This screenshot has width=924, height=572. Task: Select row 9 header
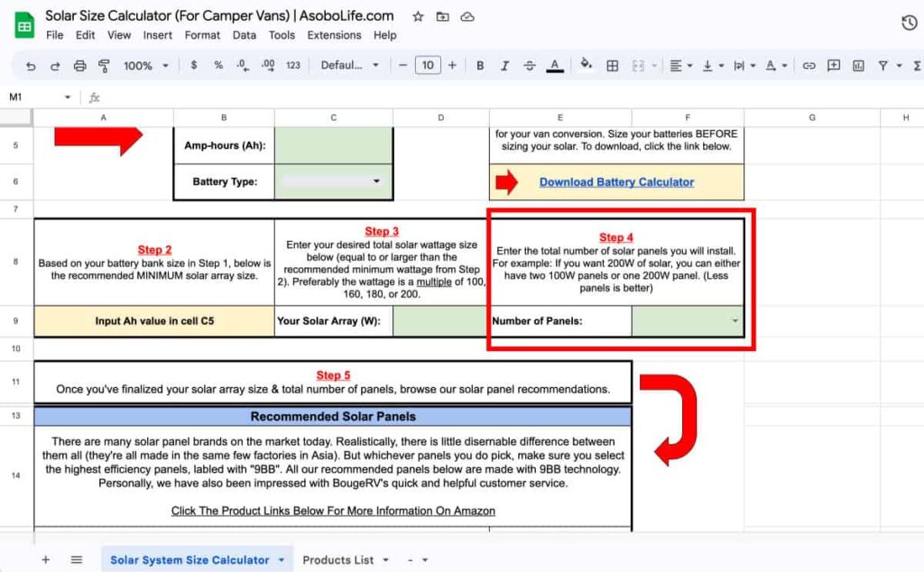pos(16,321)
